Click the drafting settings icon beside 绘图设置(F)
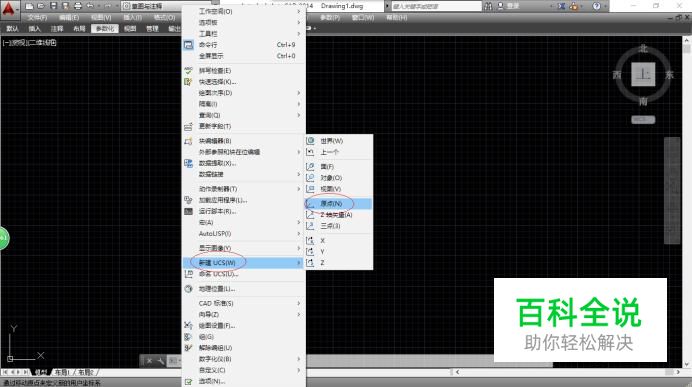The width and height of the screenshot is (692, 387). [x=188, y=326]
